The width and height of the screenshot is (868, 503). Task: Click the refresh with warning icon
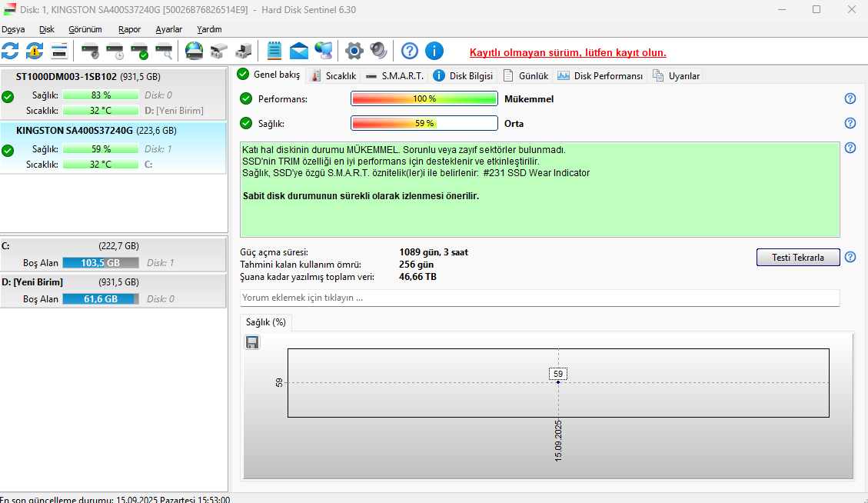(x=35, y=51)
